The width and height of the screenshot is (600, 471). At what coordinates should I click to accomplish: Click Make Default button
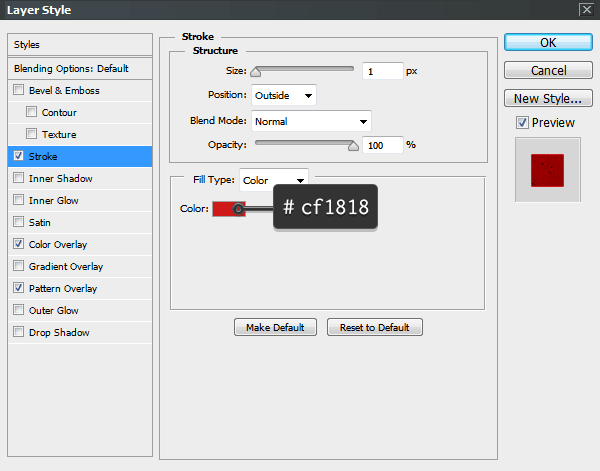[275, 328]
